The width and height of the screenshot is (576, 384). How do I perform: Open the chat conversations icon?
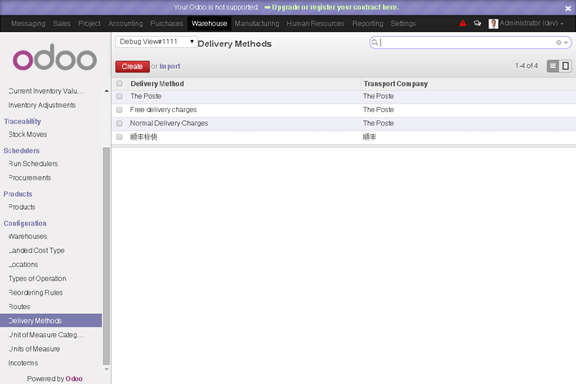click(477, 23)
